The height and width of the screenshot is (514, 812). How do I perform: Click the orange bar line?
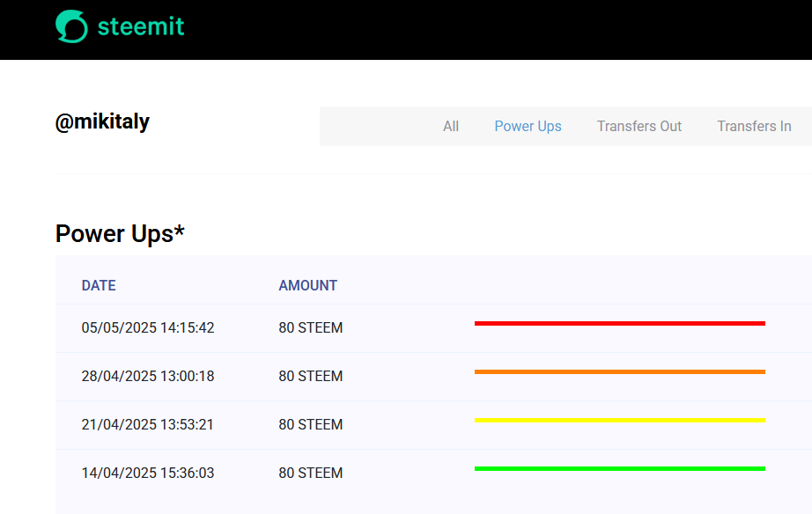pyautogui.click(x=620, y=371)
